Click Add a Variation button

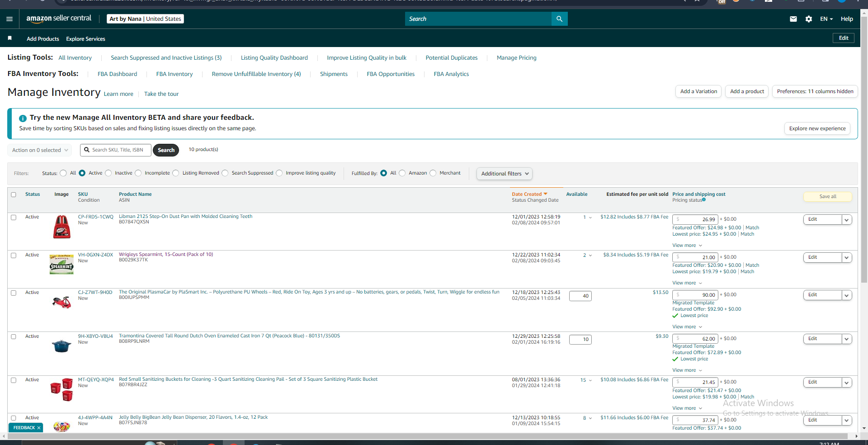[699, 91]
